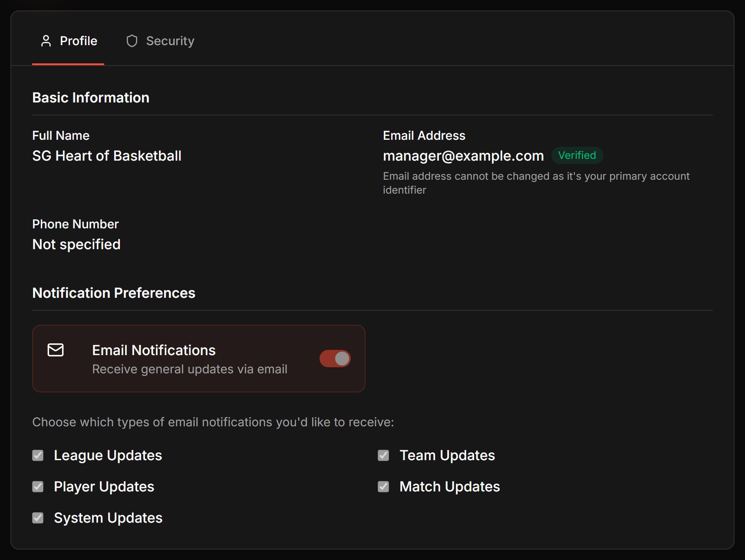745x560 pixels.
Task: Click the 'Not specified' phone value
Action: tap(76, 244)
